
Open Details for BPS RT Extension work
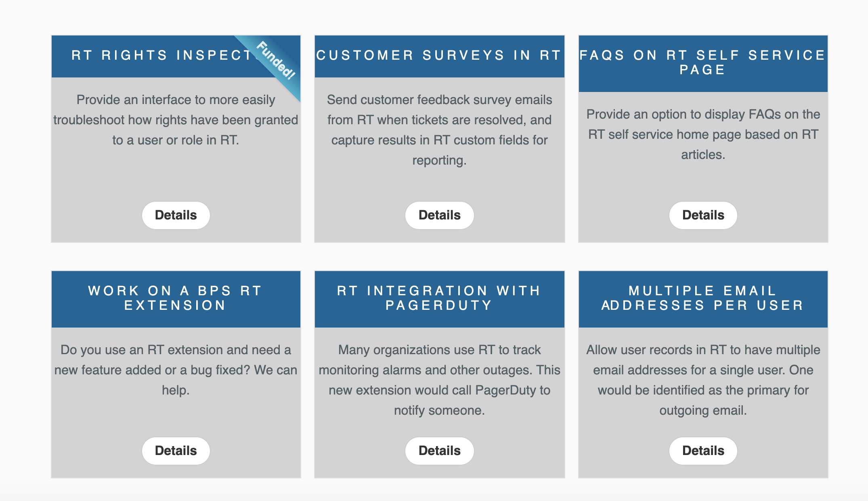[x=176, y=451]
